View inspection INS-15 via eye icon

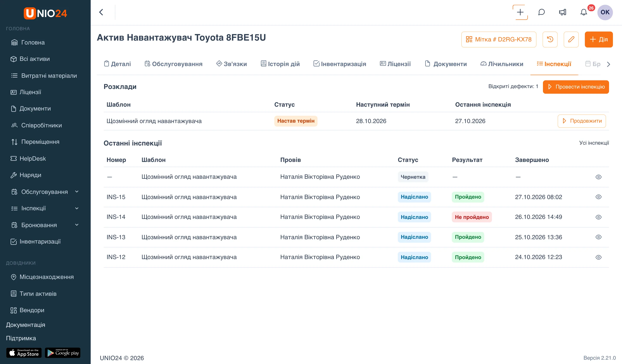tap(598, 197)
